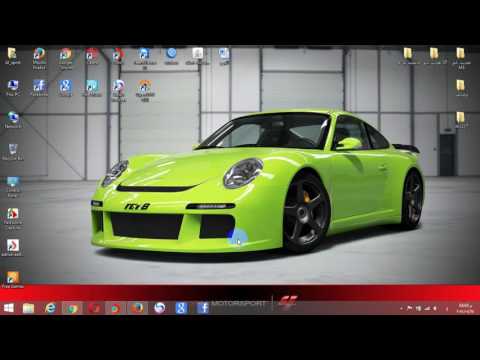The width and height of the screenshot is (480, 360).
Task: Select the Google Chrome desktop shortcut
Action: pos(66,58)
